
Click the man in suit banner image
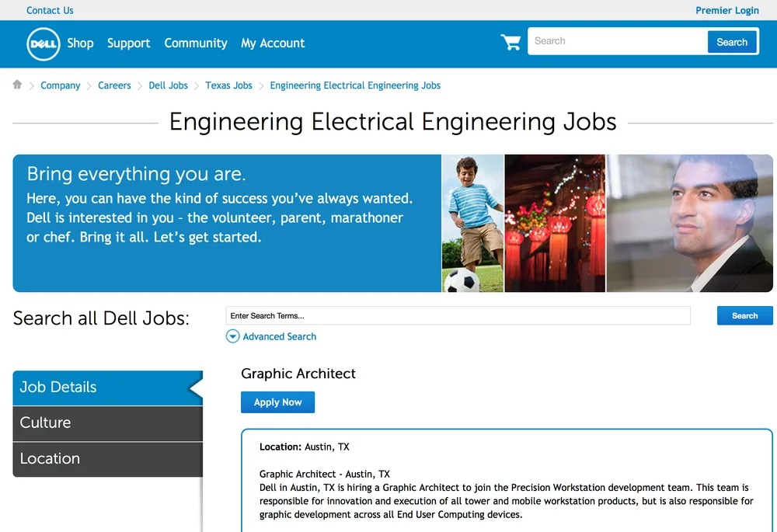pos(690,224)
